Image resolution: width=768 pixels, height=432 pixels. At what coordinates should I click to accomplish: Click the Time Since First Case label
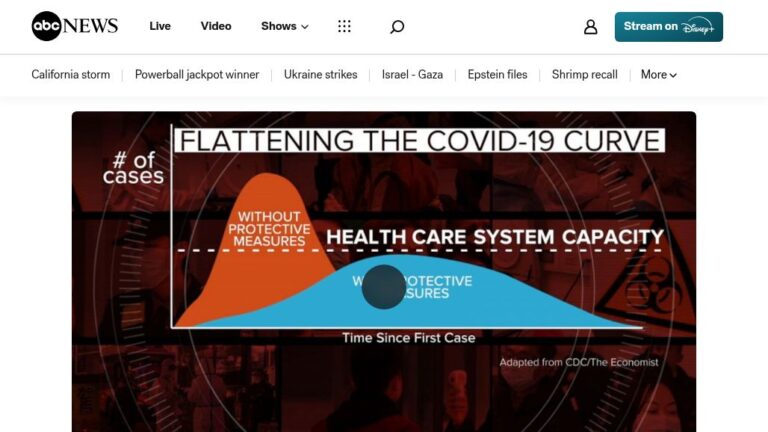pyautogui.click(x=408, y=338)
